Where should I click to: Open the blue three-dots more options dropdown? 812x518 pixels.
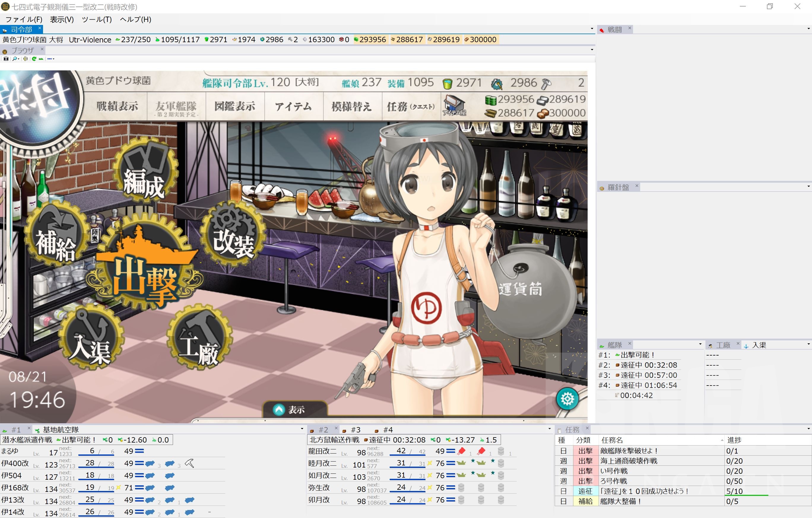(50, 59)
